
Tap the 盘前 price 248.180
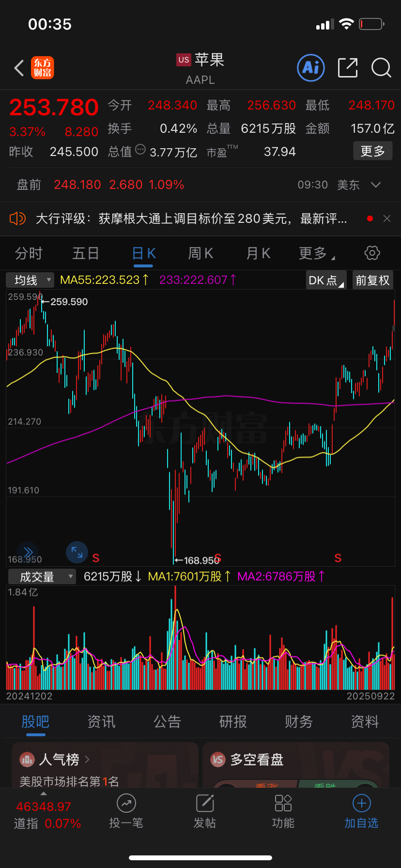[77, 185]
